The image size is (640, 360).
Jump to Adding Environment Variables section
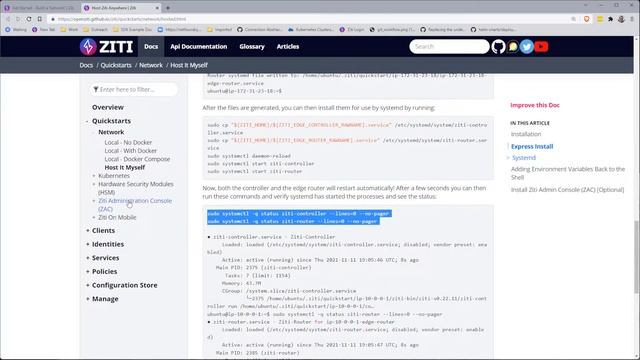pos(567,173)
